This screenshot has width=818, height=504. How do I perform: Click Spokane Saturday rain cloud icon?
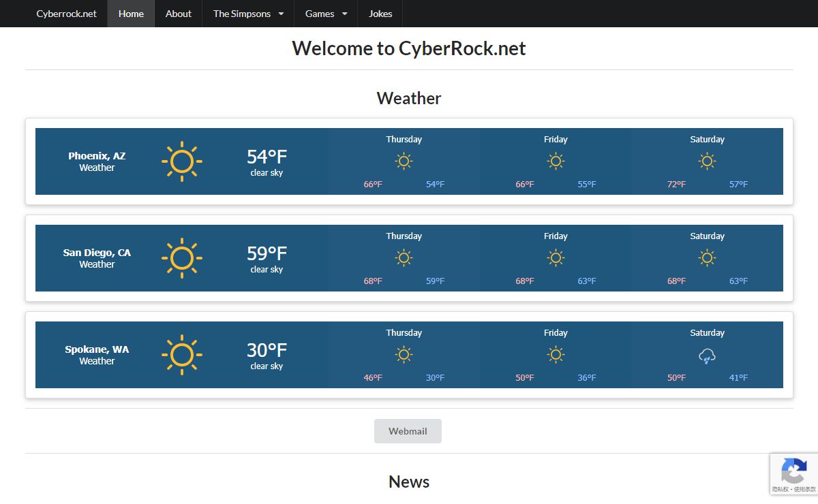click(x=707, y=356)
